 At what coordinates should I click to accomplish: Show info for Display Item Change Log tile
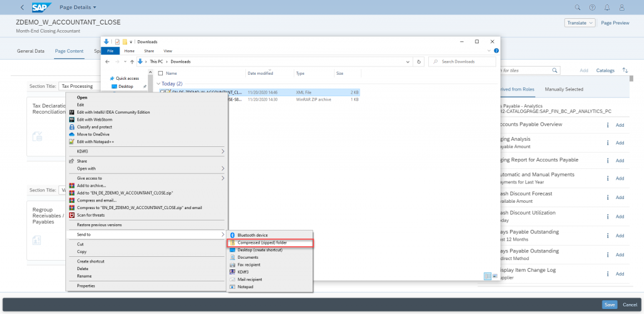point(608,274)
